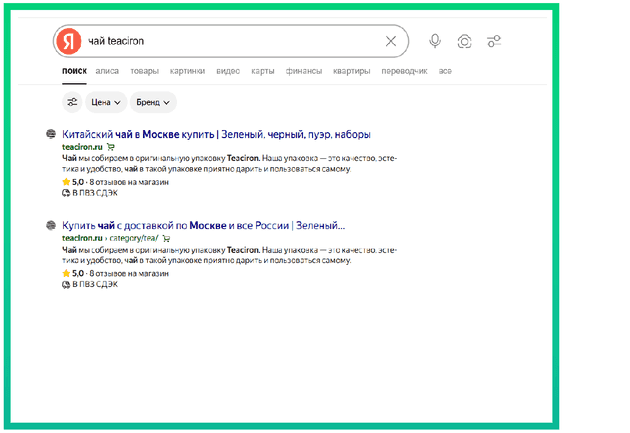Click first result's В ПВЗ СДЭК text
Viewport: 630px width, 433px height.
(95, 193)
